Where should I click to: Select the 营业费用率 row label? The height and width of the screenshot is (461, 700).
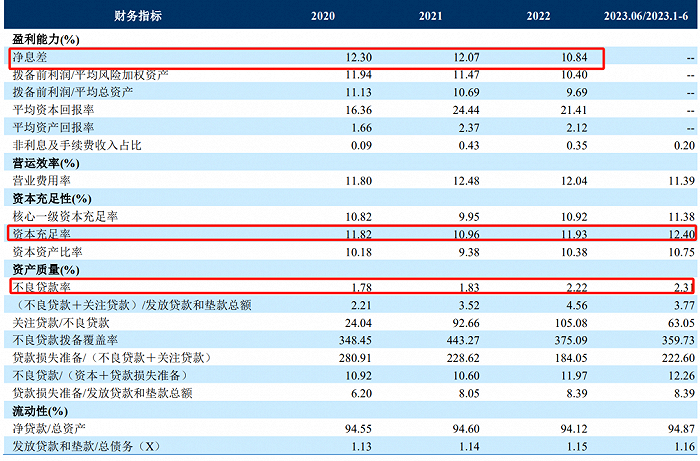point(42,181)
